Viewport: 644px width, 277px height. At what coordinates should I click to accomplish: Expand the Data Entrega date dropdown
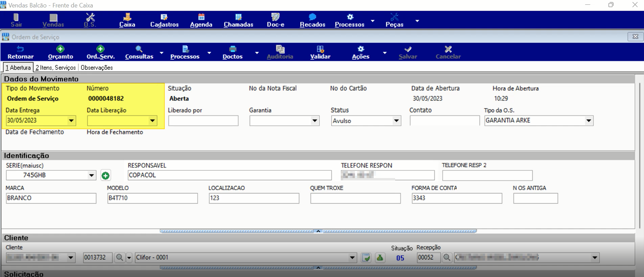[x=71, y=120]
